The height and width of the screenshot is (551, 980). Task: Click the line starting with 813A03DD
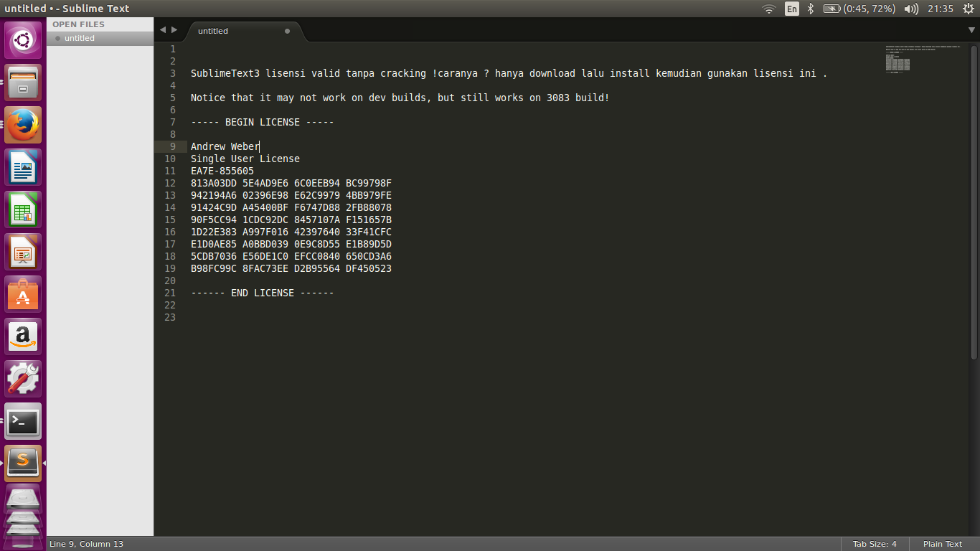(291, 183)
